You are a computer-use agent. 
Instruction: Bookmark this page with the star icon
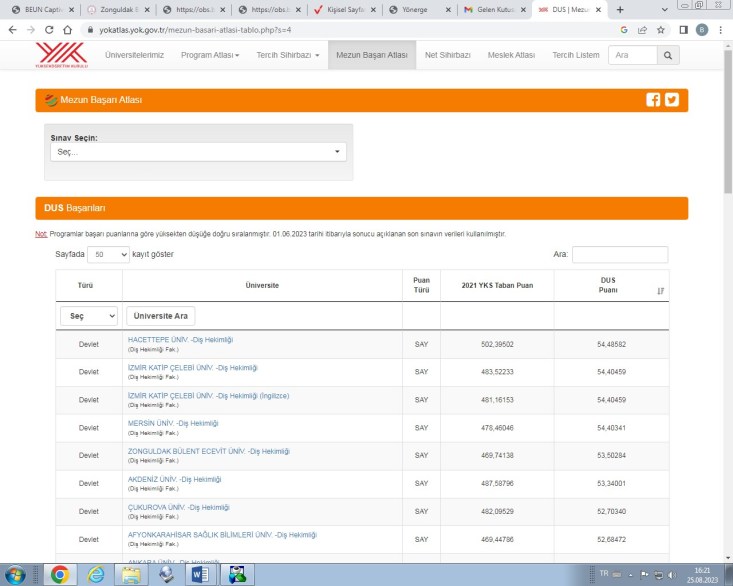[661, 30]
